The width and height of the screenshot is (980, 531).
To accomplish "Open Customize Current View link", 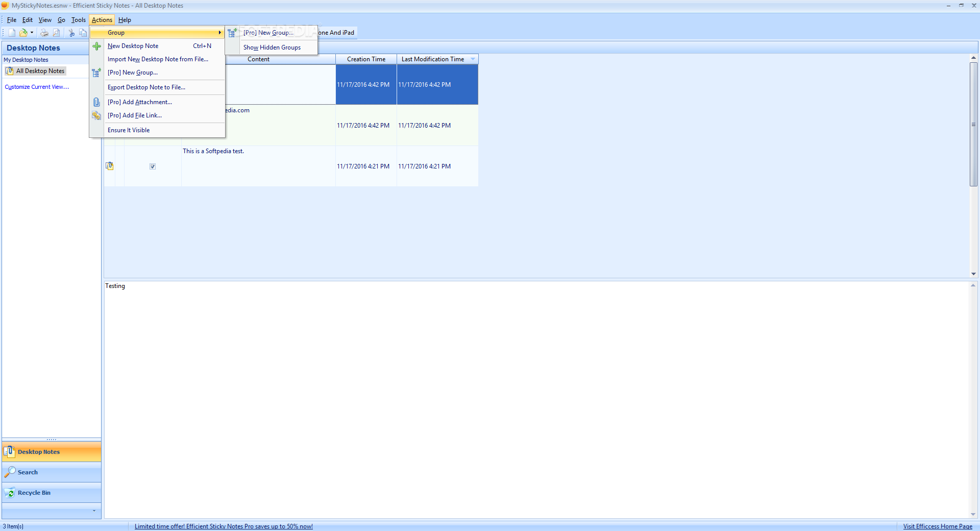I will pos(37,87).
